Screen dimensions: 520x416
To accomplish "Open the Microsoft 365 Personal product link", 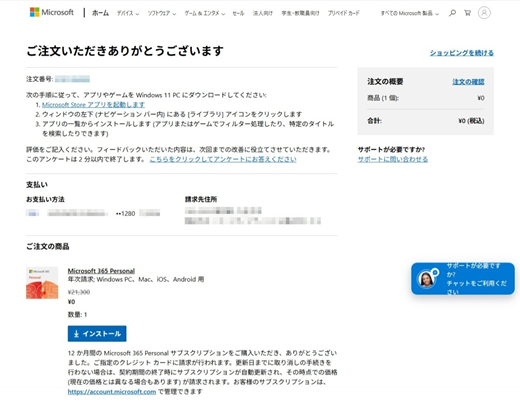I will (x=101, y=271).
